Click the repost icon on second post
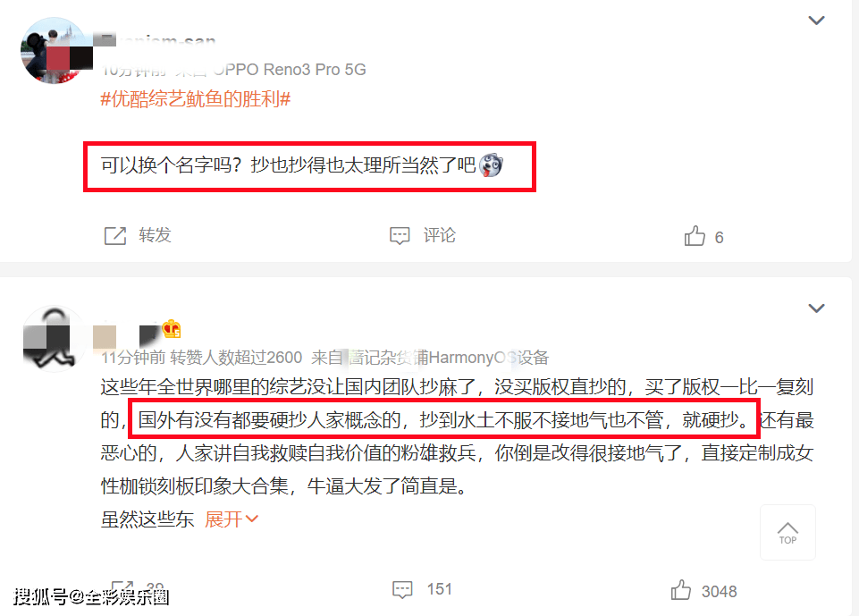 pos(122,587)
